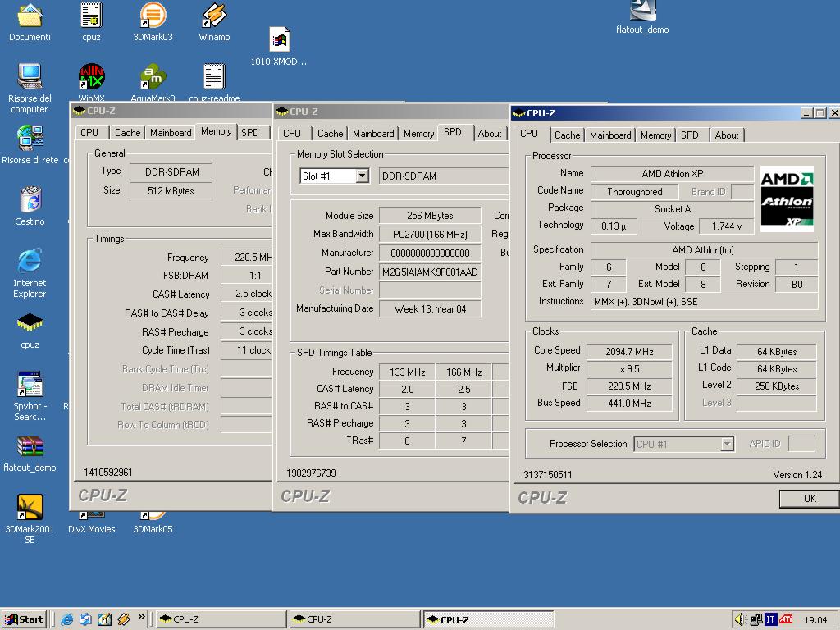Click Manufacturing Date Week 13, Year 04
The width and height of the screenshot is (840, 630).
coord(430,308)
